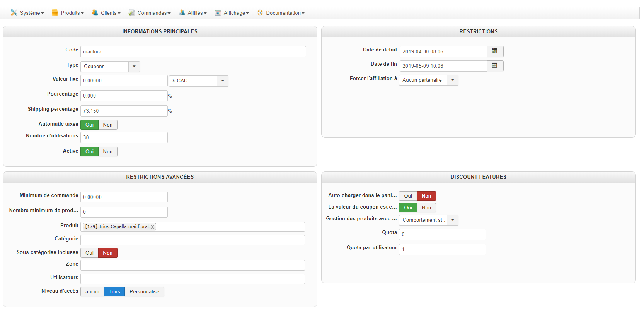The image size is (644, 317).
Task: Open the Affiliés menu
Action: [193, 13]
